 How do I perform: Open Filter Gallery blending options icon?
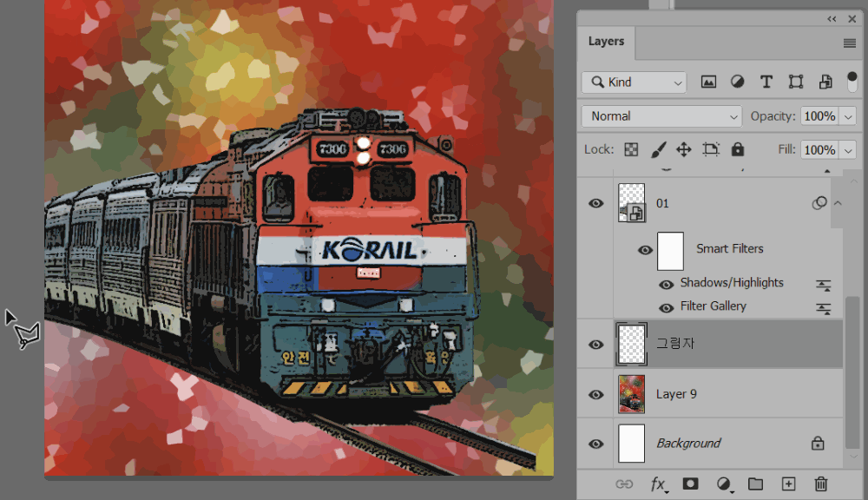coord(824,308)
